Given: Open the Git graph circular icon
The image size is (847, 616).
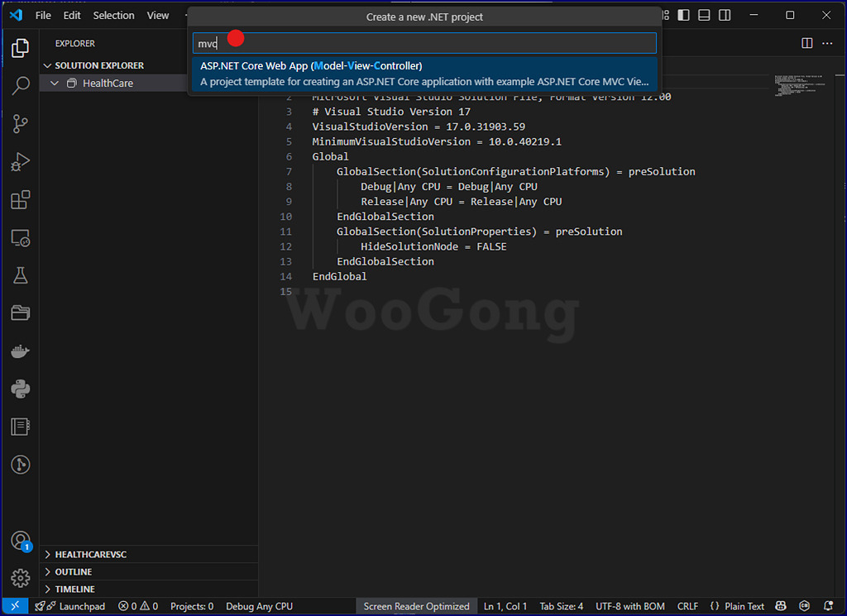Looking at the screenshot, I should tap(20, 465).
